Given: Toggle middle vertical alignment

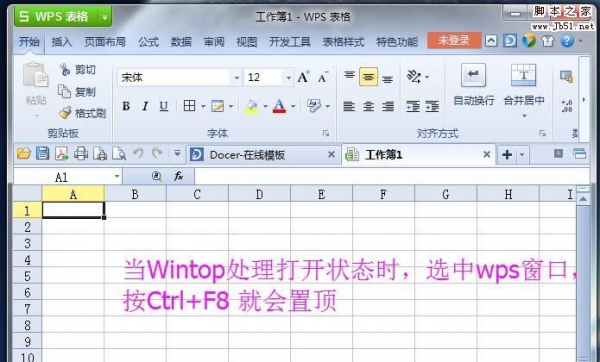Looking at the screenshot, I should point(368,77).
